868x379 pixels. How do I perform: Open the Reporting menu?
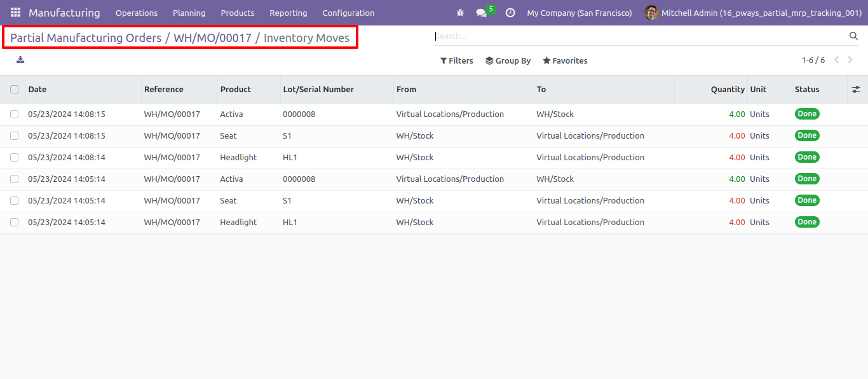(x=288, y=13)
